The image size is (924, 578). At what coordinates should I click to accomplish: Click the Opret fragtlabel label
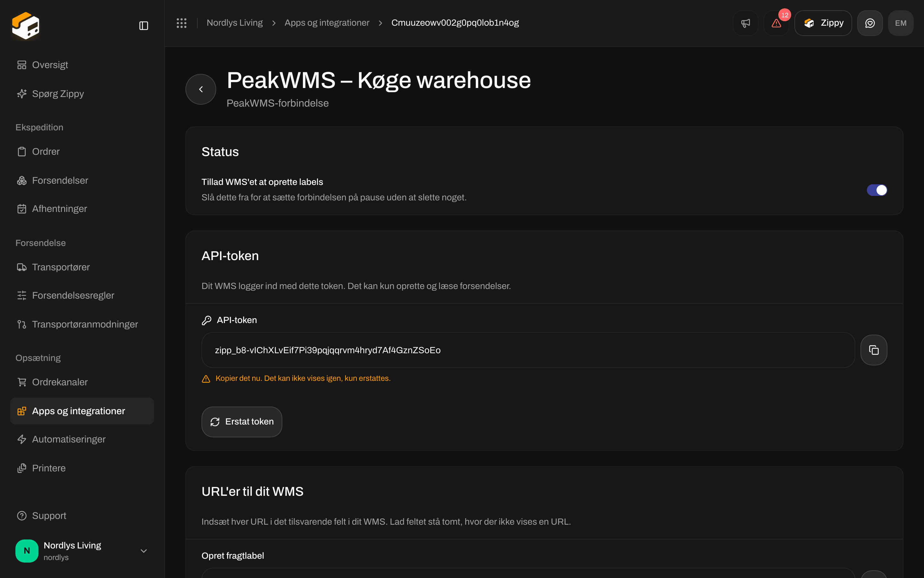pyautogui.click(x=233, y=556)
